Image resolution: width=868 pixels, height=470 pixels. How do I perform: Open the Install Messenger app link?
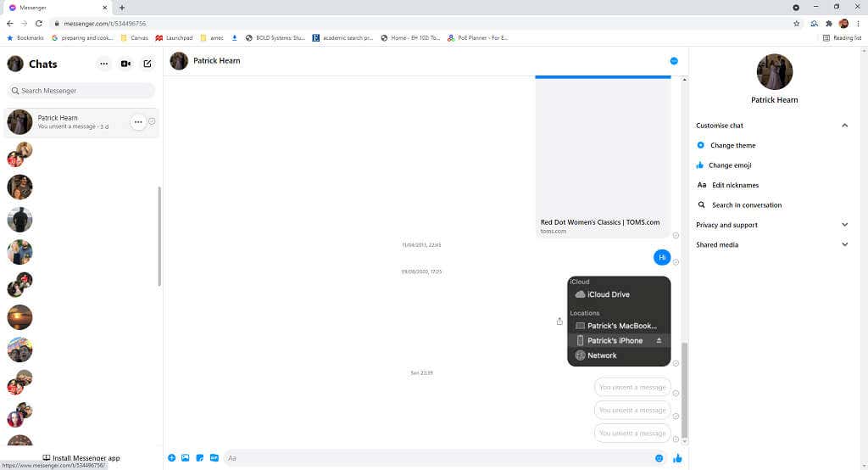[x=82, y=458]
